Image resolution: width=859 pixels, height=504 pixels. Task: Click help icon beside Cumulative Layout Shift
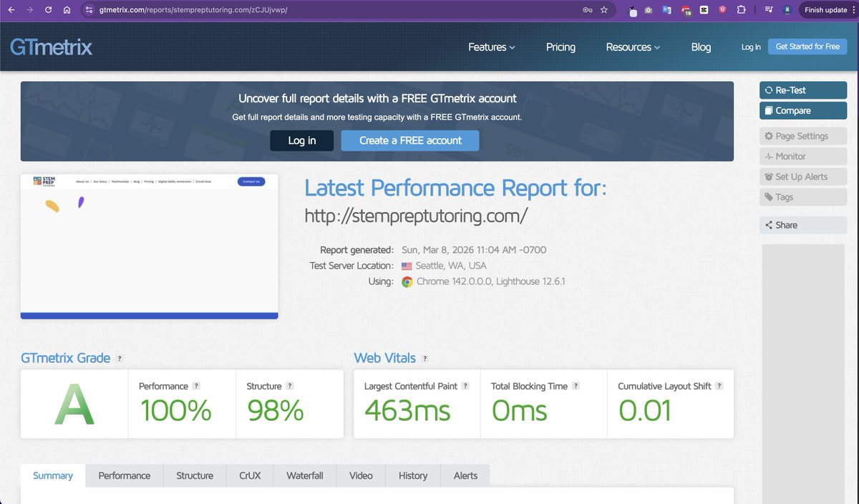(x=719, y=386)
